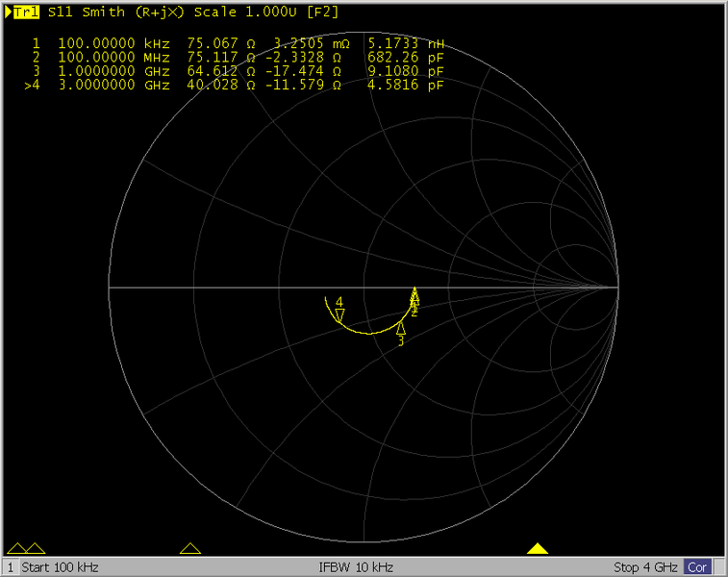The width and height of the screenshot is (728, 577).
Task: Click the hollow marker 3 triangle on the bottom frequency axis
Action: tap(190, 548)
